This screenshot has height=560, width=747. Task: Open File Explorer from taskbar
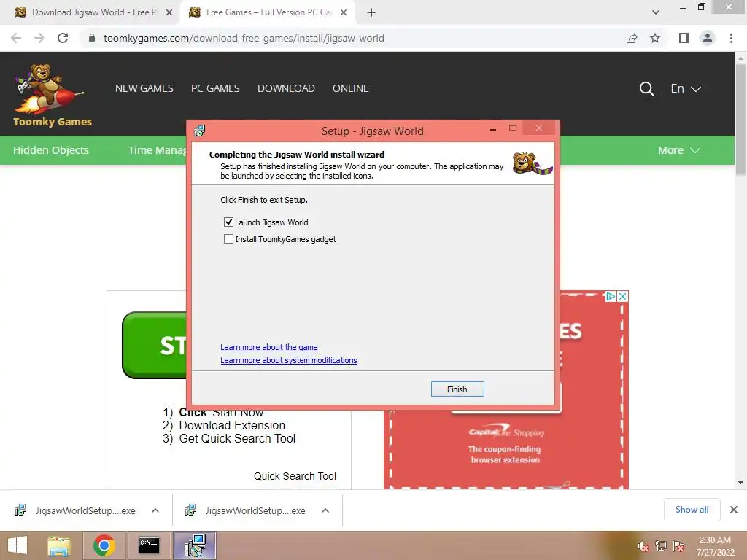point(59,545)
